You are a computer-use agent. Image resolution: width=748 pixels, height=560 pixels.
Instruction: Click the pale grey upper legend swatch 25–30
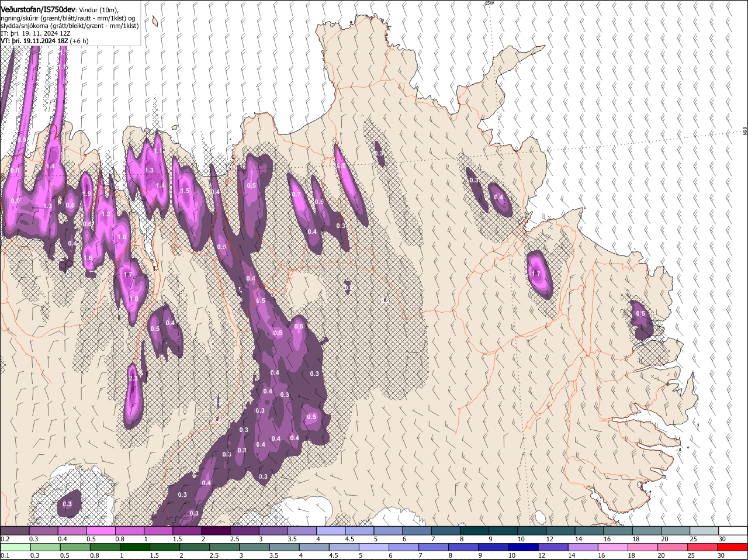704,530
